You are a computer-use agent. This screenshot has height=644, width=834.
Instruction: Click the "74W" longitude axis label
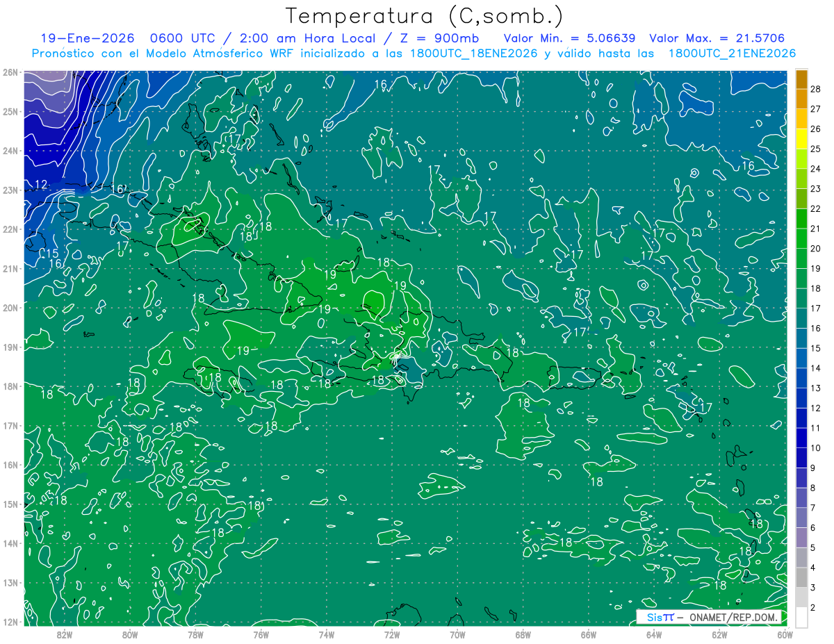327,634
